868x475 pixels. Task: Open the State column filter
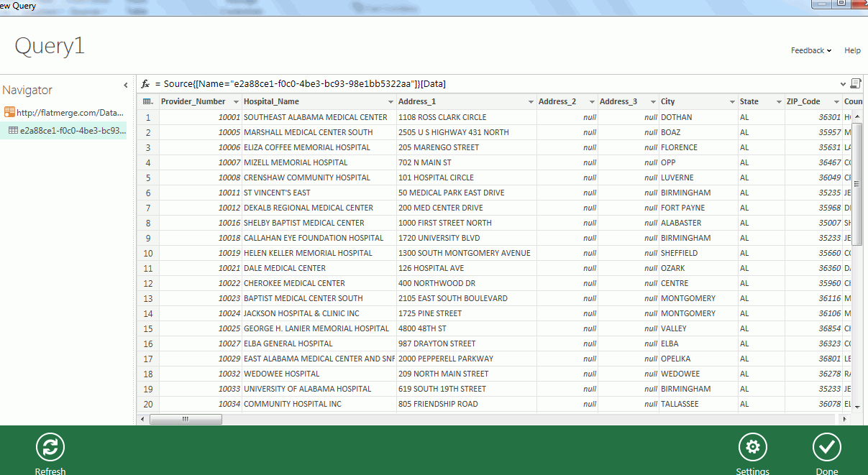pyautogui.click(x=777, y=101)
